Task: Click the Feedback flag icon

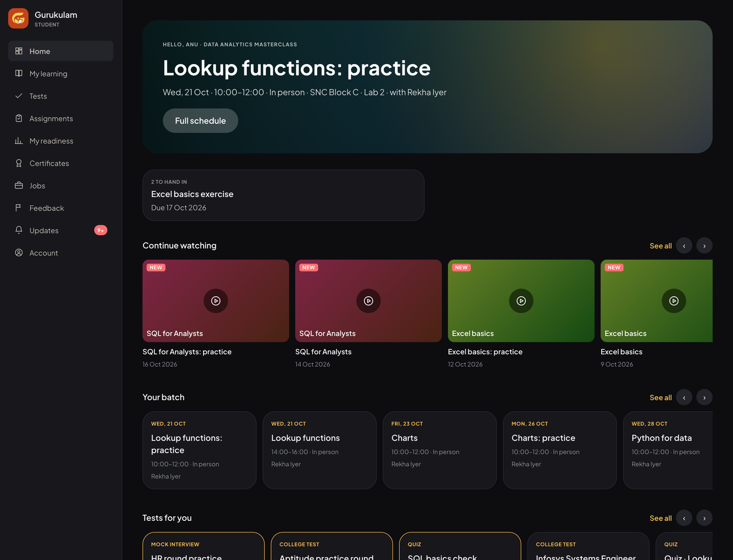Action: (x=19, y=208)
